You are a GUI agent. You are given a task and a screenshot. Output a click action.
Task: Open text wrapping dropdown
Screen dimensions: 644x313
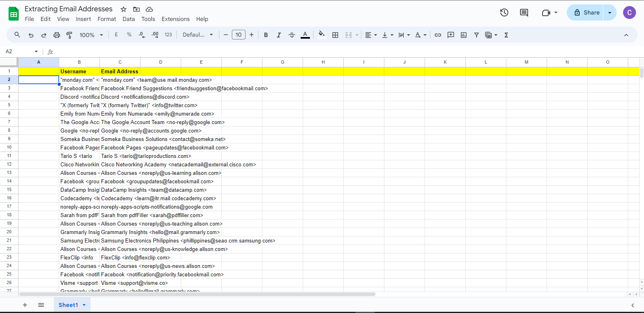pos(404,35)
